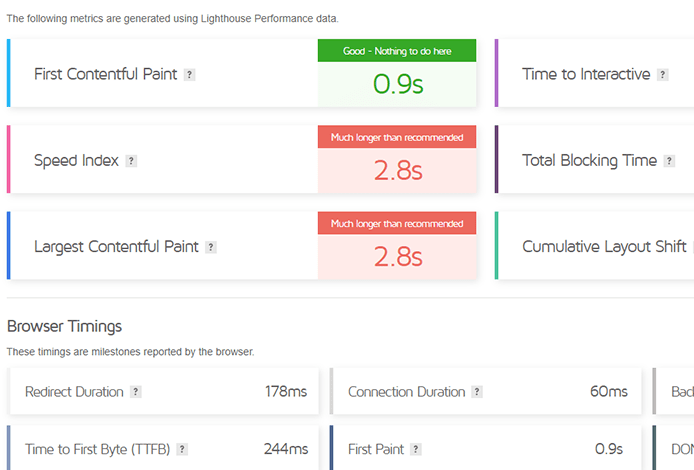Select the Cumulative Layout Shift label
The image size is (694, 470).
604,247
